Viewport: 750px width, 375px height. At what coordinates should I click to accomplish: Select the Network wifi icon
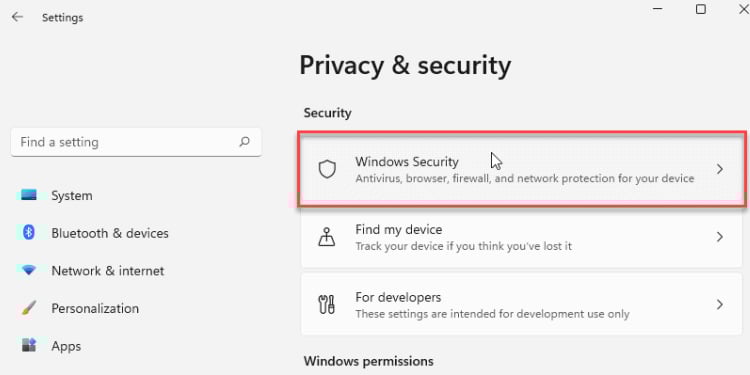coord(29,271)
